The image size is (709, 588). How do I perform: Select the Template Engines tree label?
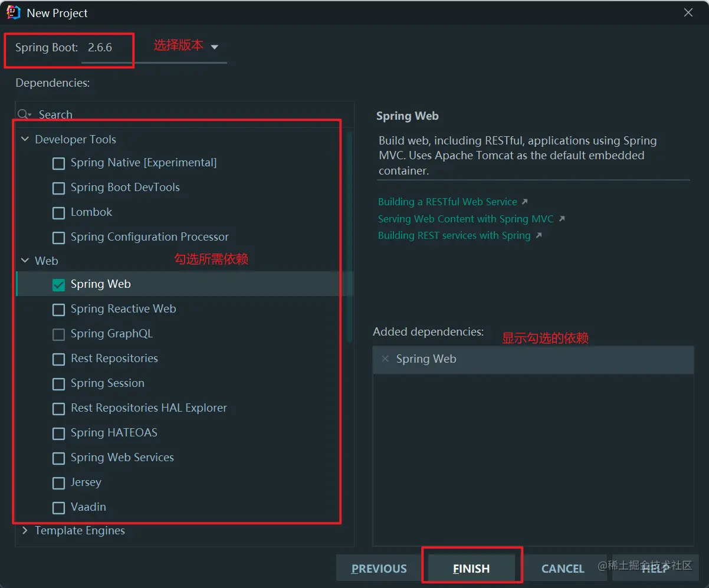pos(80,530)
